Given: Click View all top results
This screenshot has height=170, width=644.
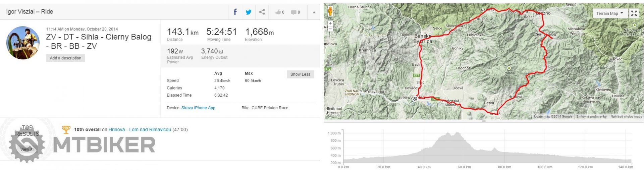Looking at the screenshot, I should click(x=27, y=149).
